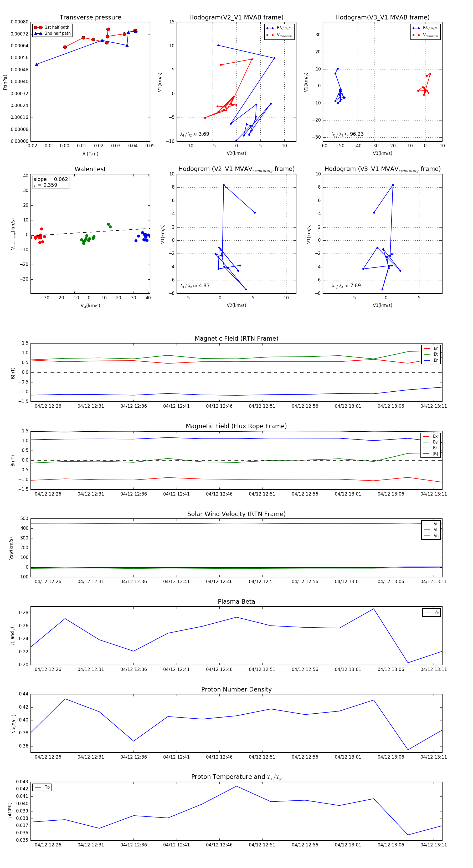Select the "Br" legend entry
This screenshot has width=473, height=868.
[431, 349]
